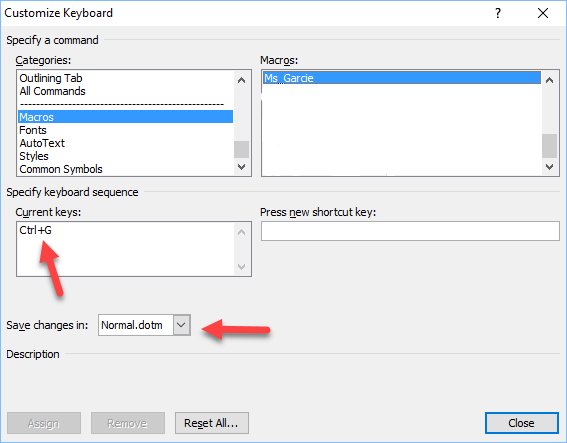Click the Macros list up arrow
This screenshot has height=443, width=567.
click(x=549, y=80)
